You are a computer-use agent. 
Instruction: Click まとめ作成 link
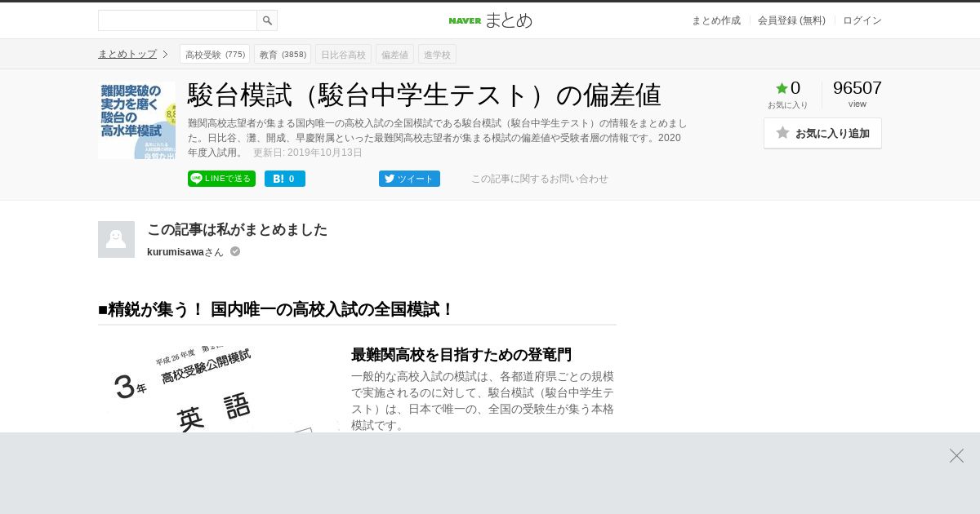716,20
